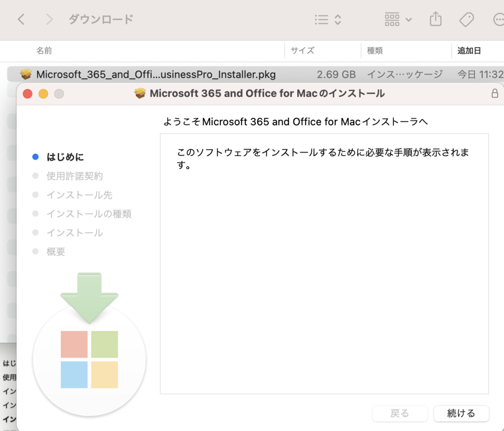Sort by 名前 column header
Image resolution: width=504 pixels, height=431 pixels.
coord(44,50)
